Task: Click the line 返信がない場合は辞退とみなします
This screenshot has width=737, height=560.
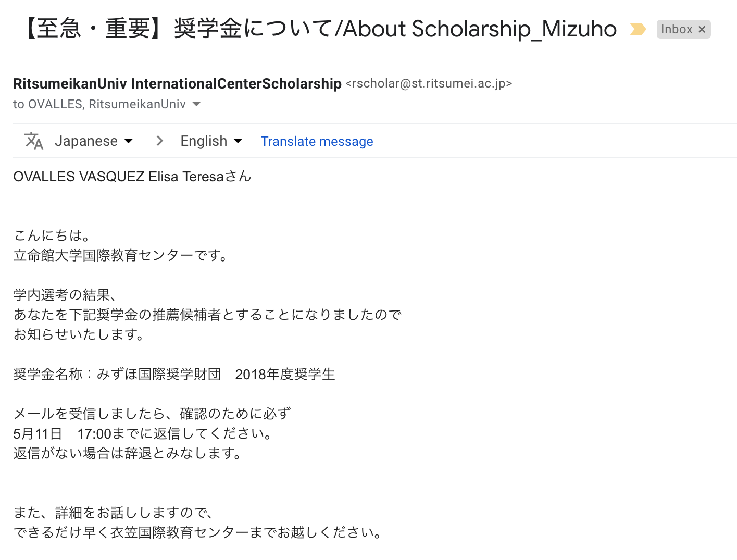Action: pyautogui.click(x=128, y=453)
